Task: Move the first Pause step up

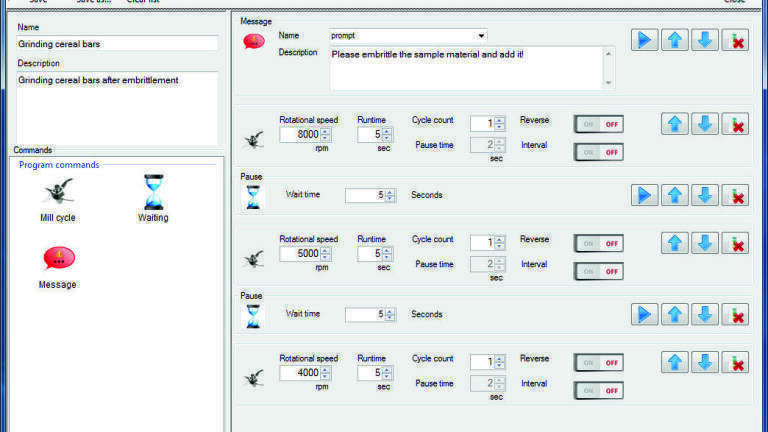Action: [x=674, y=195]
